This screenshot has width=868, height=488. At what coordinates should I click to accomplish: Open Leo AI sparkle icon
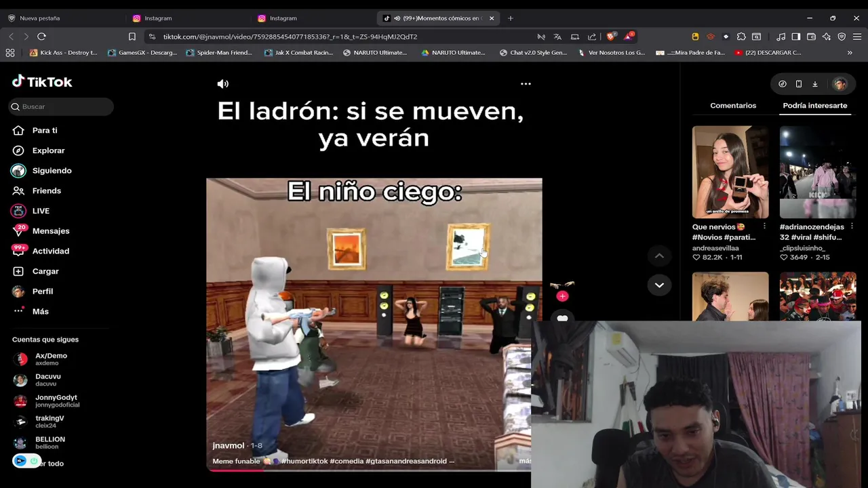coord(827,37)
